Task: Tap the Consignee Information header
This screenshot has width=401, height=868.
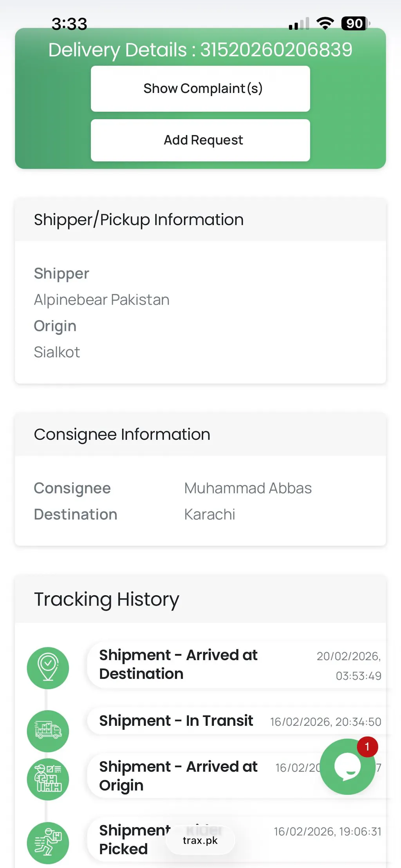Action: (122, 435)
